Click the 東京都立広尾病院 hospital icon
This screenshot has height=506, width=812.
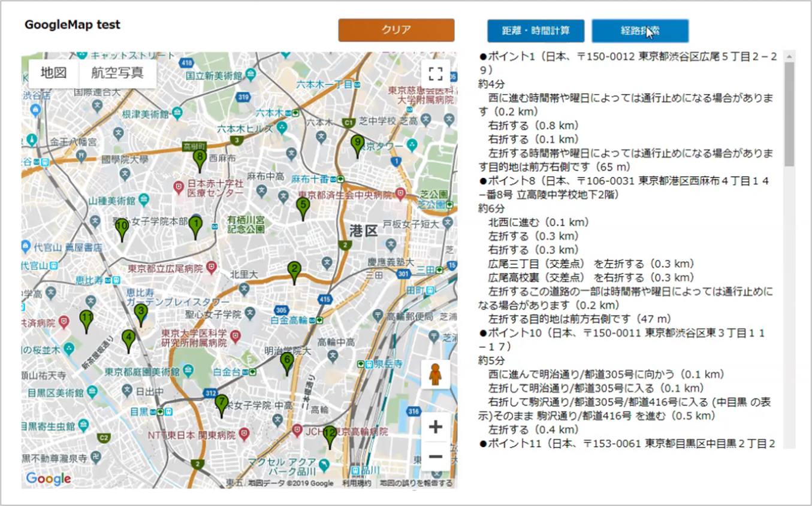point(211,267)
